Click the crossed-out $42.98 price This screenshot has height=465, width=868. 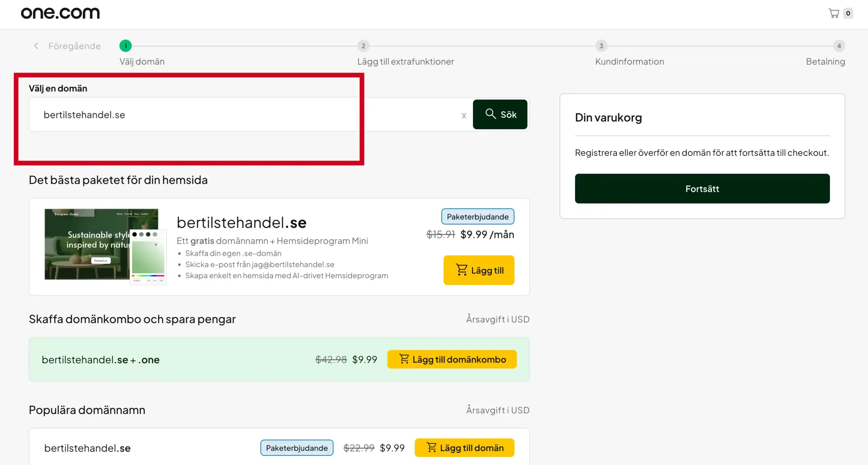(331, 359)
